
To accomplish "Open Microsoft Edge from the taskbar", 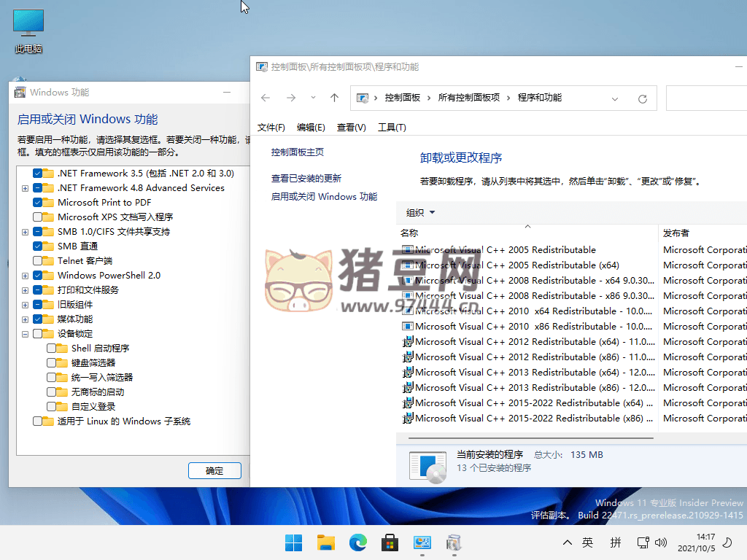I will [357, 542].
